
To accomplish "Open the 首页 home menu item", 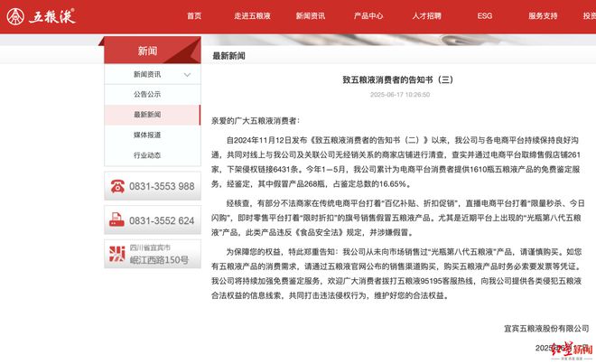I will (x=194, y=16).
